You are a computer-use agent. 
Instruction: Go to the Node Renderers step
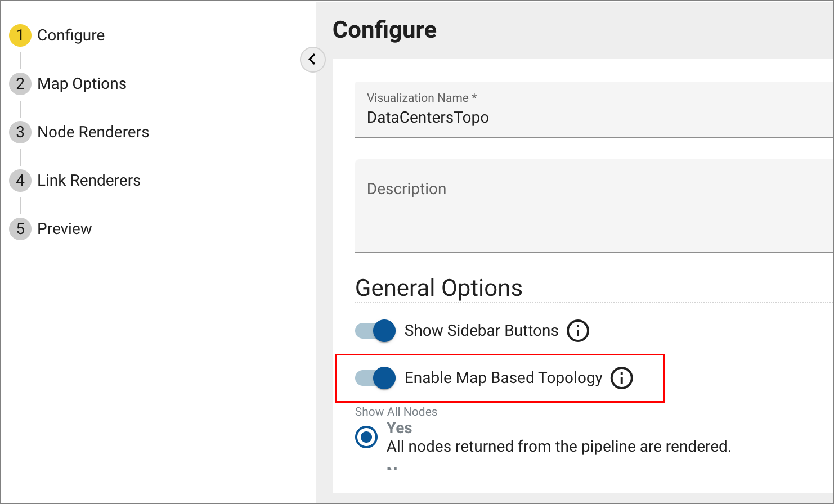(93, 132)
